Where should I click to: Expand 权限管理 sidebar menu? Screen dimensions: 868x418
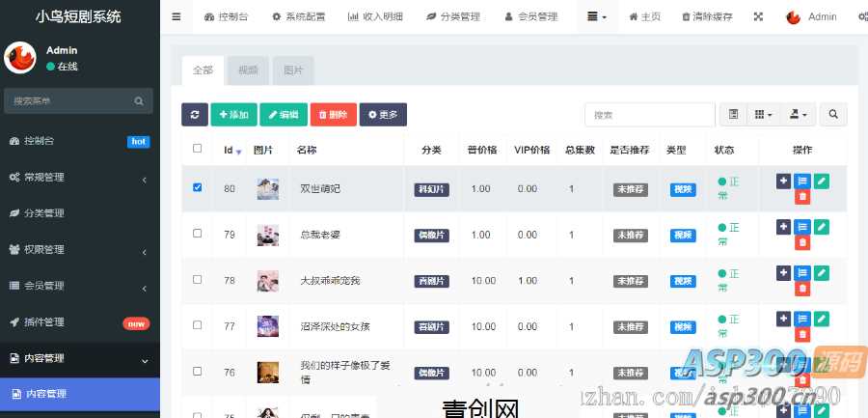pyautogui.click(x=80, y=249)
